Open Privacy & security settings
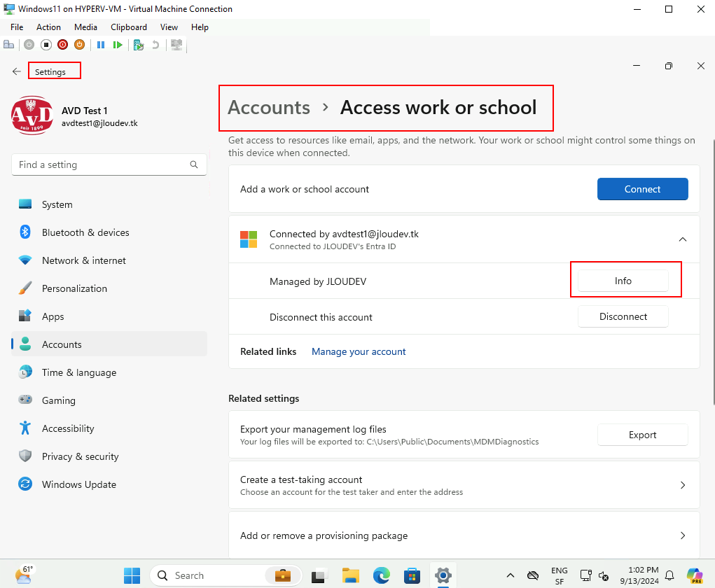Image resolution: width=715 pixels, height=588 pixels. (x=109, y=456)
